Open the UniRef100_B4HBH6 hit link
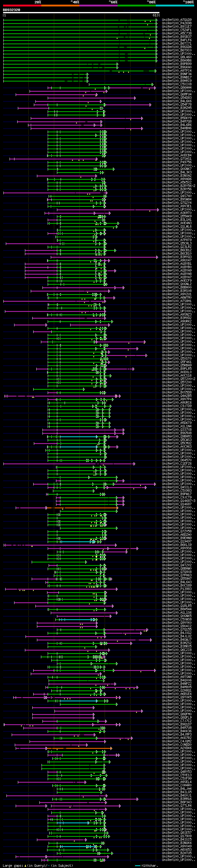Viewport: 197px width, 868px height. 177,128
